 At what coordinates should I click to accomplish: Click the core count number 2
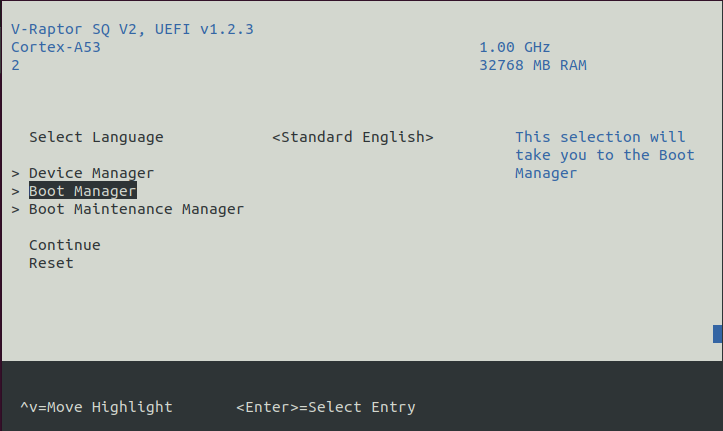(16, 65)
